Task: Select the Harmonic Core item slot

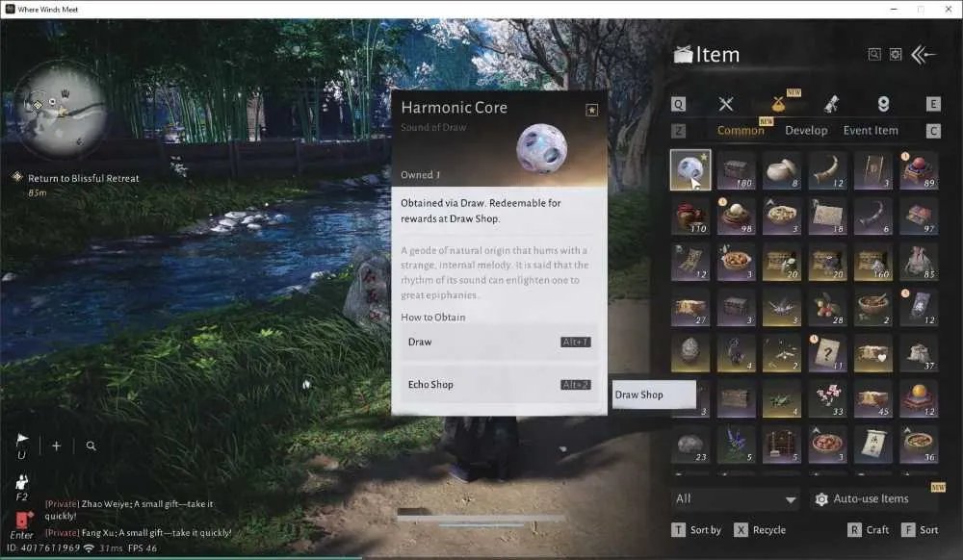Action: click(x=690, y=170)
